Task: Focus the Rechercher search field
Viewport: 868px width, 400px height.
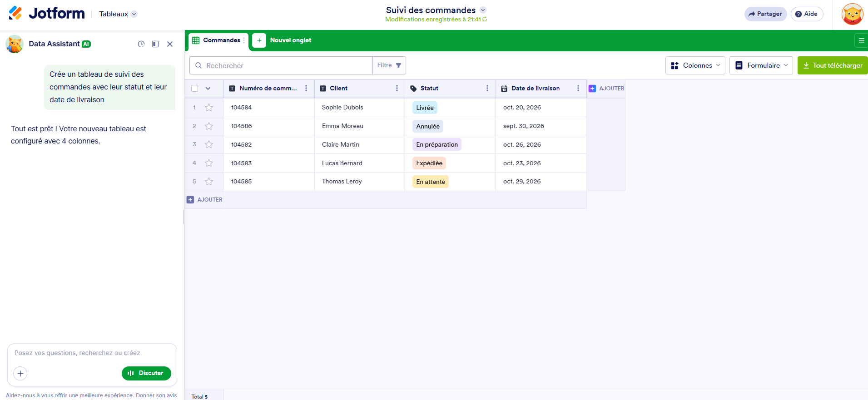Action: 281,65
